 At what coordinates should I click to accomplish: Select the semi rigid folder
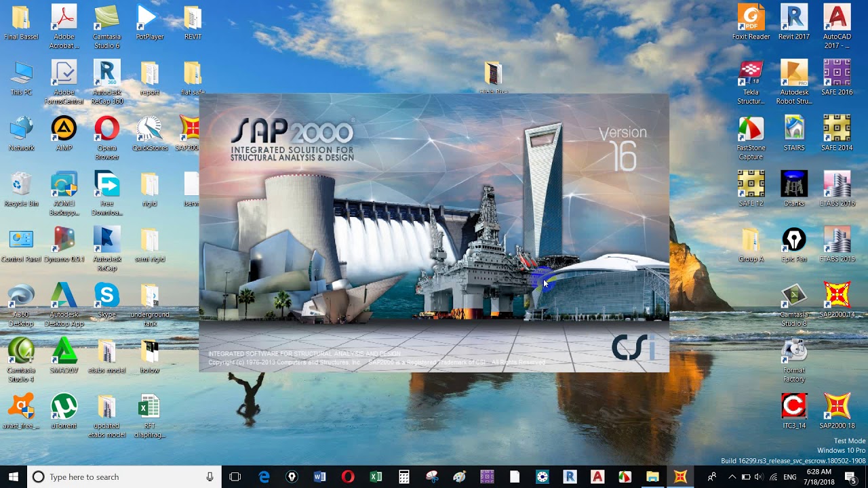(149, 244)
